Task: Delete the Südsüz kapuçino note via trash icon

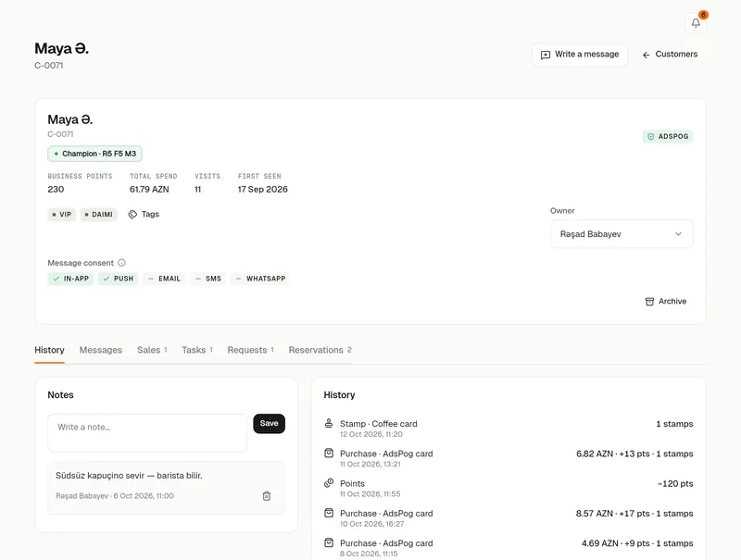Action: point(267,496)
